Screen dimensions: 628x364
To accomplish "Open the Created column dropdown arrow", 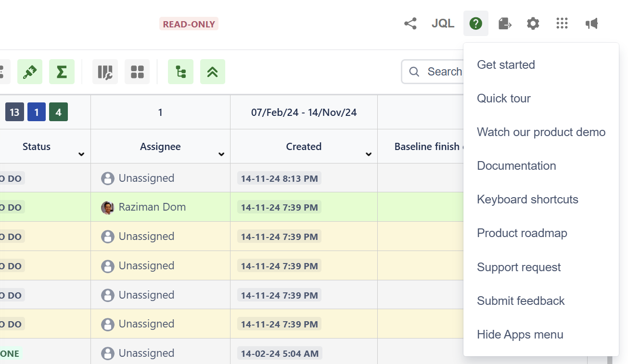I will point(369,154).
